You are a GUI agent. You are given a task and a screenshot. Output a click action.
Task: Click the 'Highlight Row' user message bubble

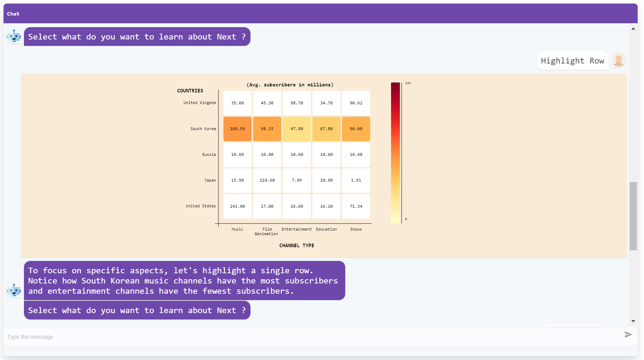[x=572, y=61]
